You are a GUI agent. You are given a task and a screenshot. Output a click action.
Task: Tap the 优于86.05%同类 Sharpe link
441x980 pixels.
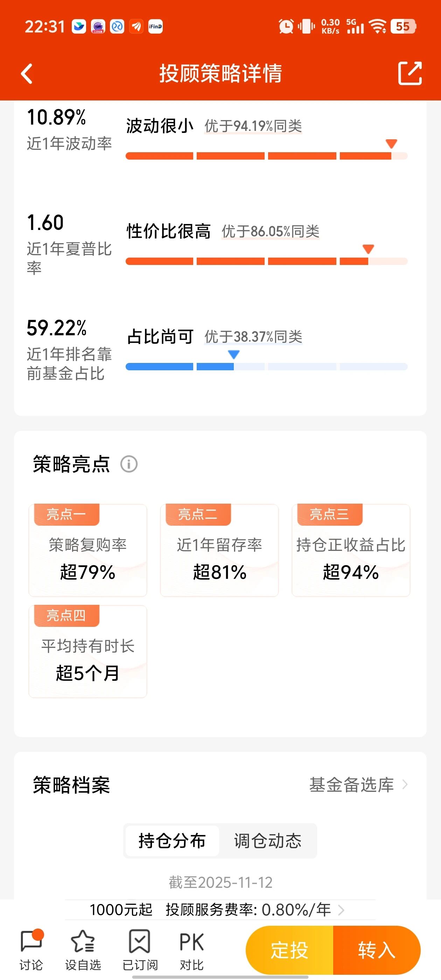click(270, 232)
